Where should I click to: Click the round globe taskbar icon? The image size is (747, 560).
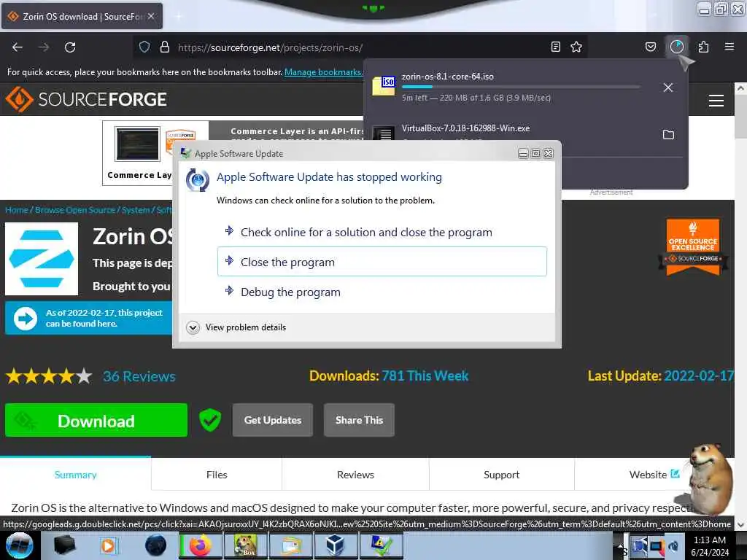[155, 545]
